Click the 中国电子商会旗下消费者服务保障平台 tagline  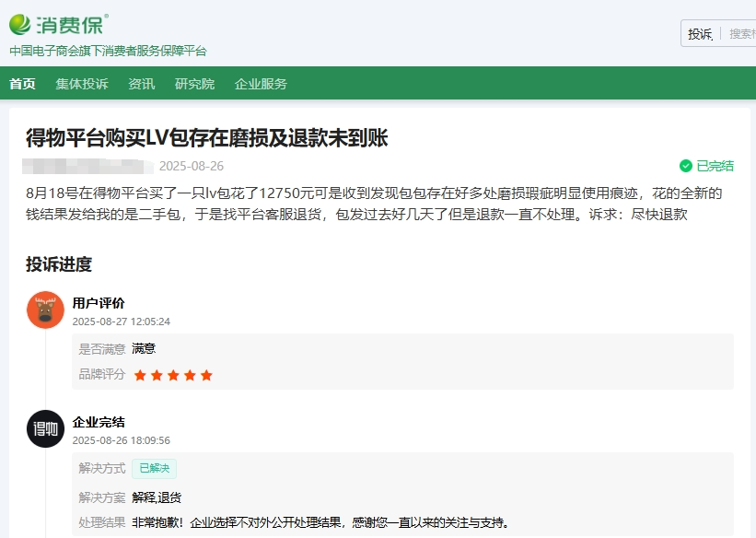[108, 51]
